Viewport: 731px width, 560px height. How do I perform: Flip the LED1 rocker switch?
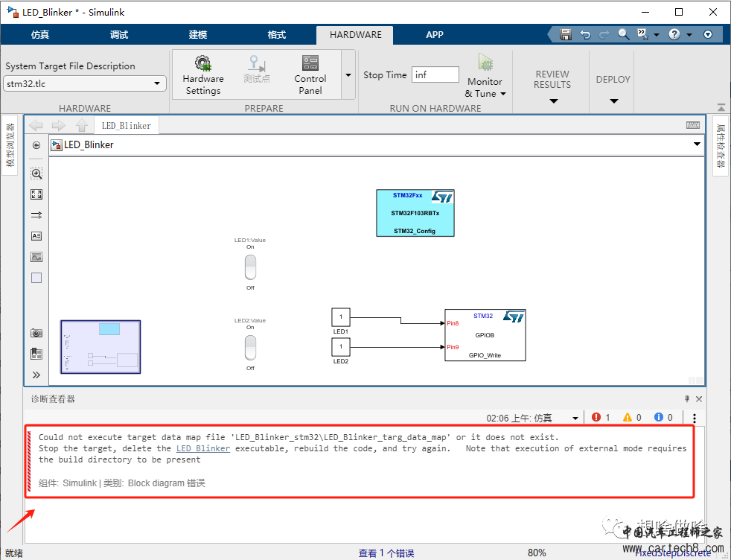(x=250, y=267)
